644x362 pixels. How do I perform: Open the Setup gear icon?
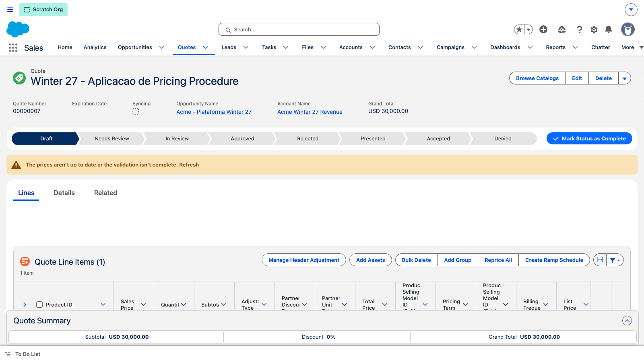point(594,29)
